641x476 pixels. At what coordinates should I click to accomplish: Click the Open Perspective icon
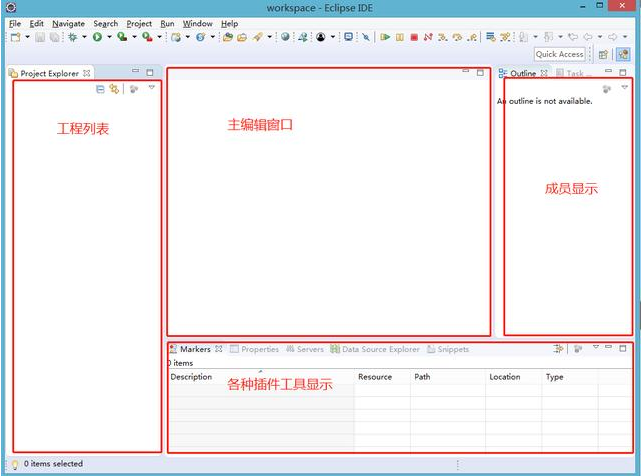point(603,54)
